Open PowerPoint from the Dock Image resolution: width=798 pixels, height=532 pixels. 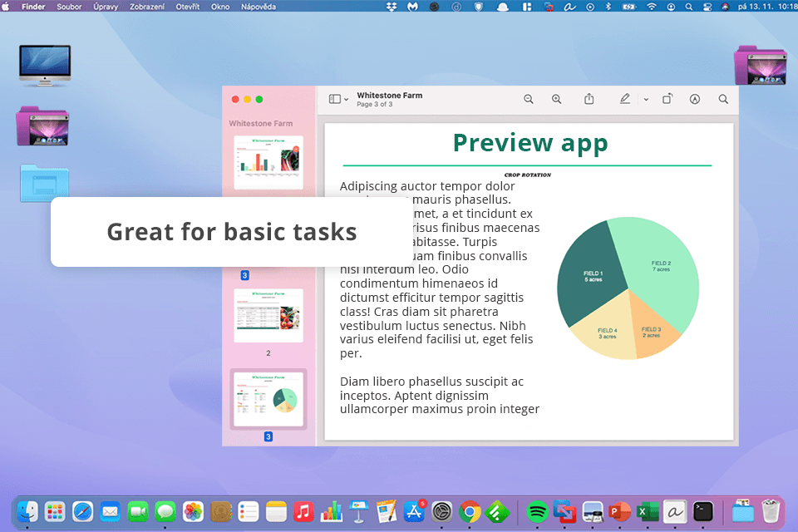click(619, 512)
